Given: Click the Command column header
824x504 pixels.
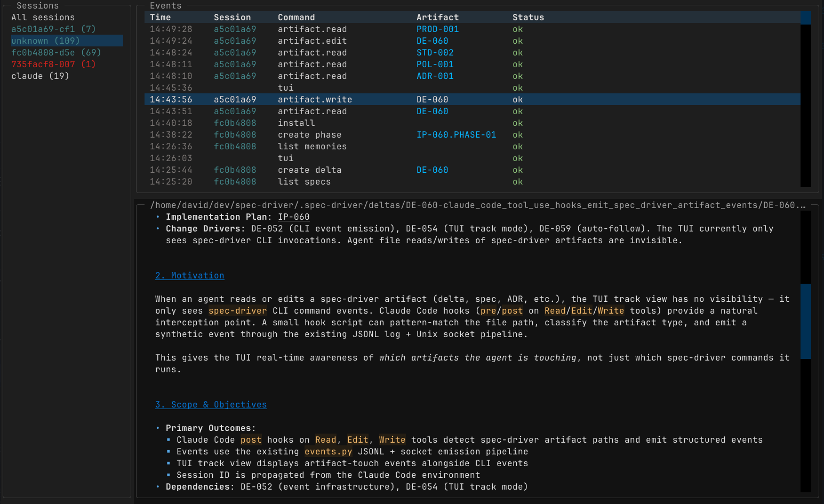Looking at the screenshot, I should pyautogui.click(x=296, y=18).
